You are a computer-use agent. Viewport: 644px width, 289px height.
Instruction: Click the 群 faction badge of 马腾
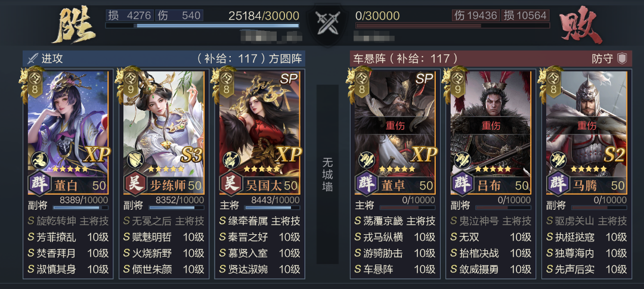[558, 183]
